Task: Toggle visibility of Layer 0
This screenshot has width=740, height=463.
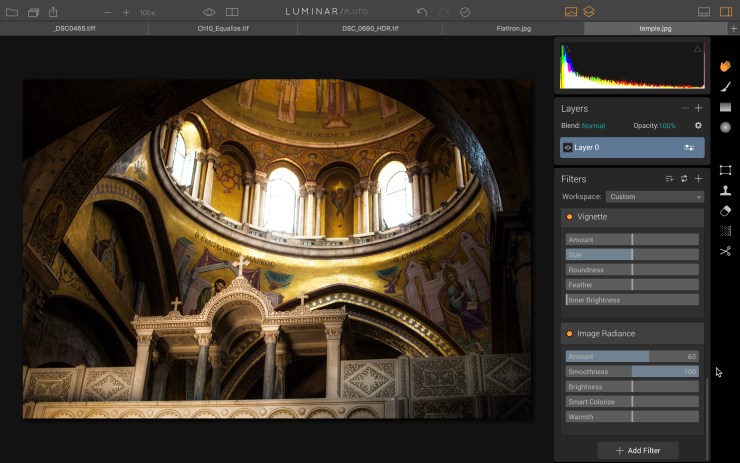Action: point(567,147)
